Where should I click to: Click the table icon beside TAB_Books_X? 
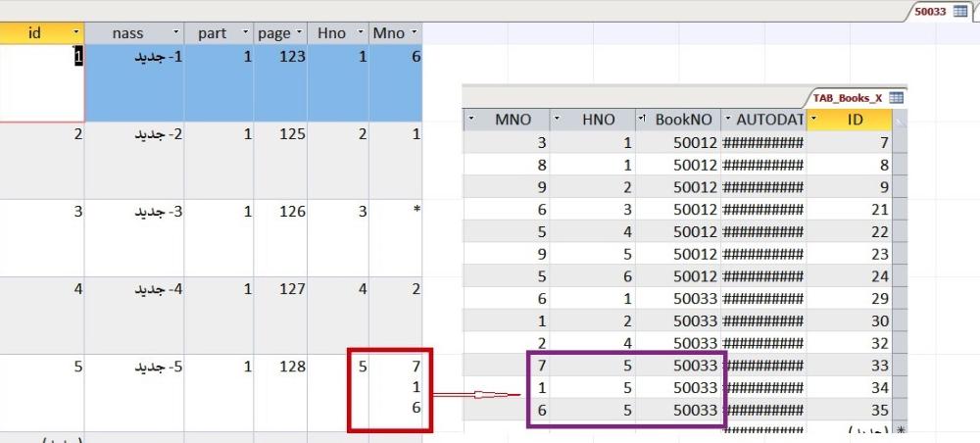(895, 98)
